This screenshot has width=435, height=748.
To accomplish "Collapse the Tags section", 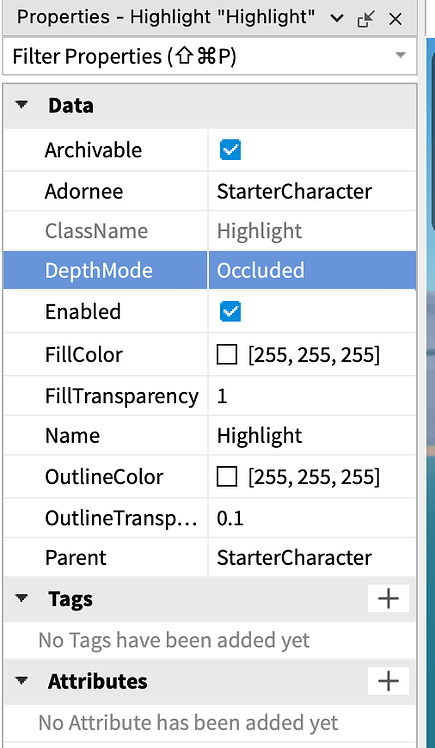I will [21, 598].
